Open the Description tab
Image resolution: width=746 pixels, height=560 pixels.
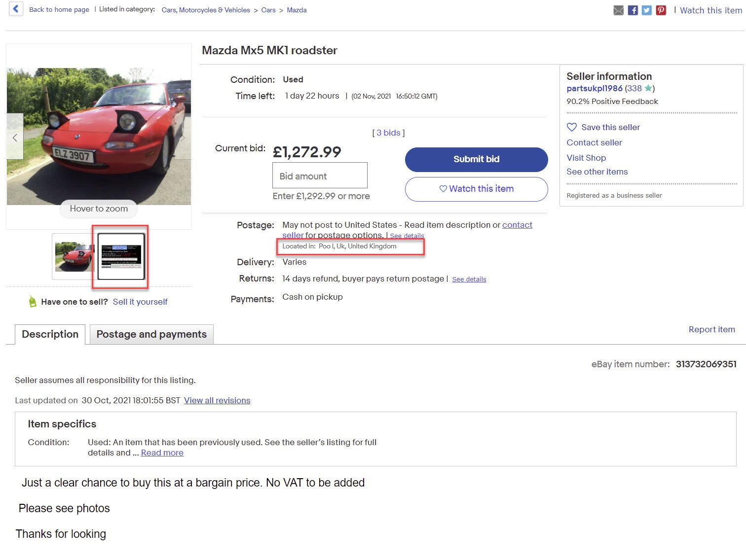[50, 334]
